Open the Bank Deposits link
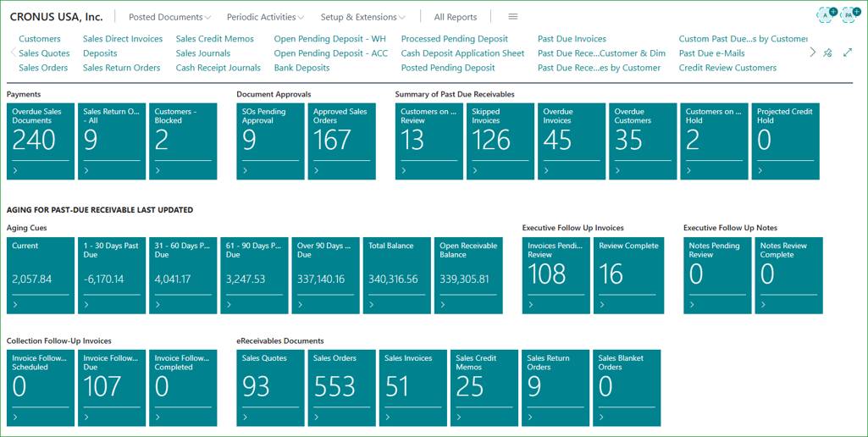The height and width of the screenshot is (437, 868). pos(301,68)
